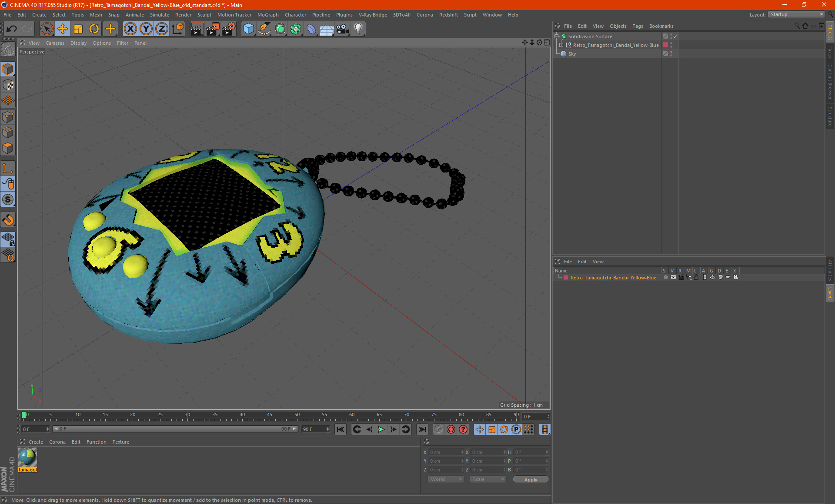
Task: Activate the Rotate tool
Action: [x=94, y=29]
